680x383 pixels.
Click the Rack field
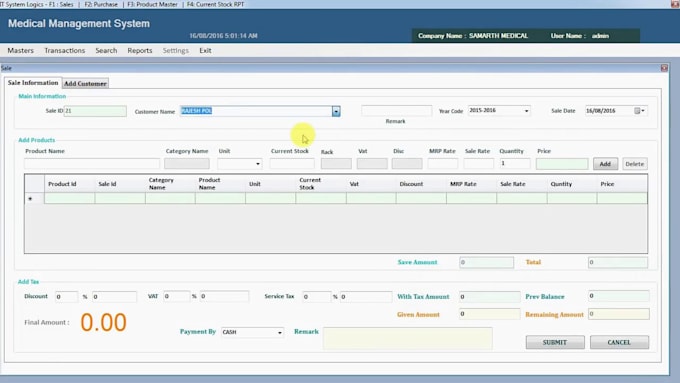336,164
